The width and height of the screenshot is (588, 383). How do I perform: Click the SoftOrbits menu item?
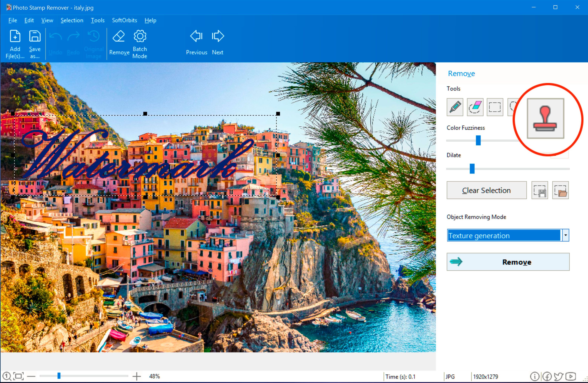point(124,20)
